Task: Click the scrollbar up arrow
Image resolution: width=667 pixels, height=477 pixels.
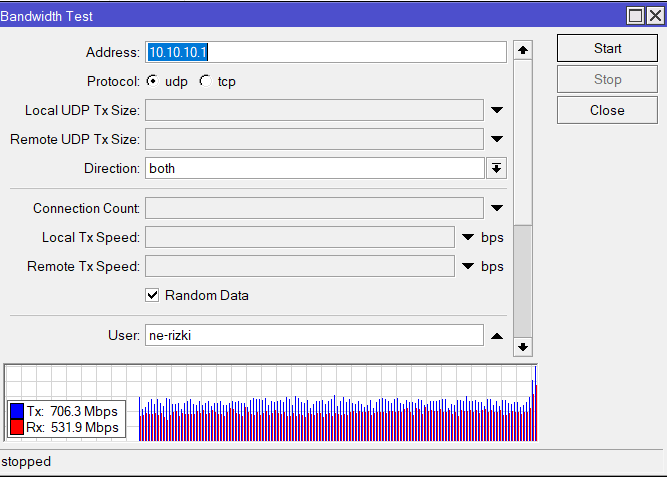Action: [523, 50]
